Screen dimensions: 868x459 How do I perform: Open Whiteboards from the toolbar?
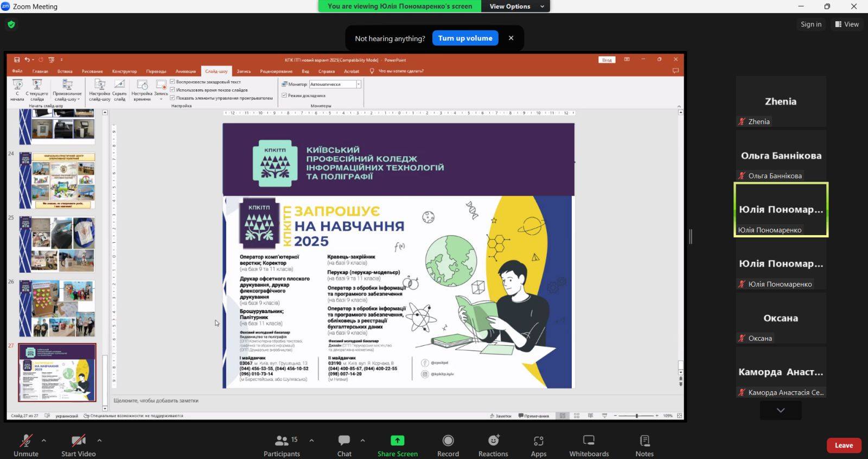tap(589, 445)
